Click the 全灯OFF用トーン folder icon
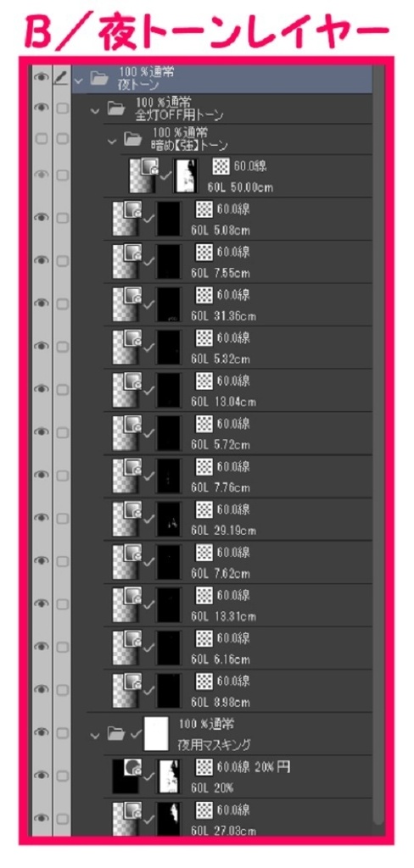The height and width of the screenshot is (868, 414). (x=116, y=109)
